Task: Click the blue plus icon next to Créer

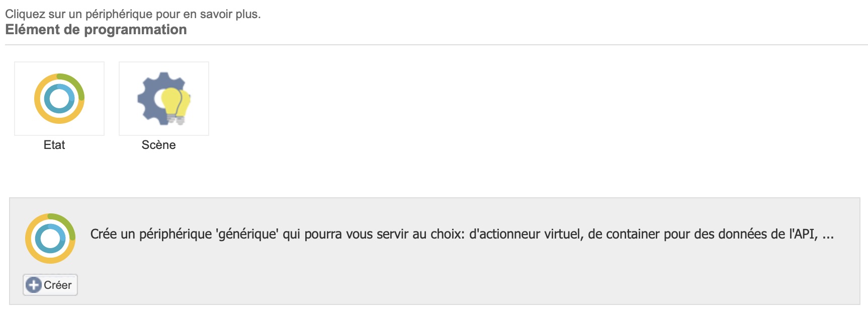Action: click(34, 285)
